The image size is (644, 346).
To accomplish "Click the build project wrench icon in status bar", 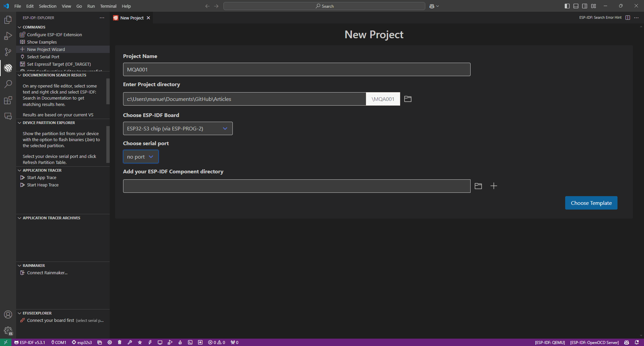I will click(130, 342).
